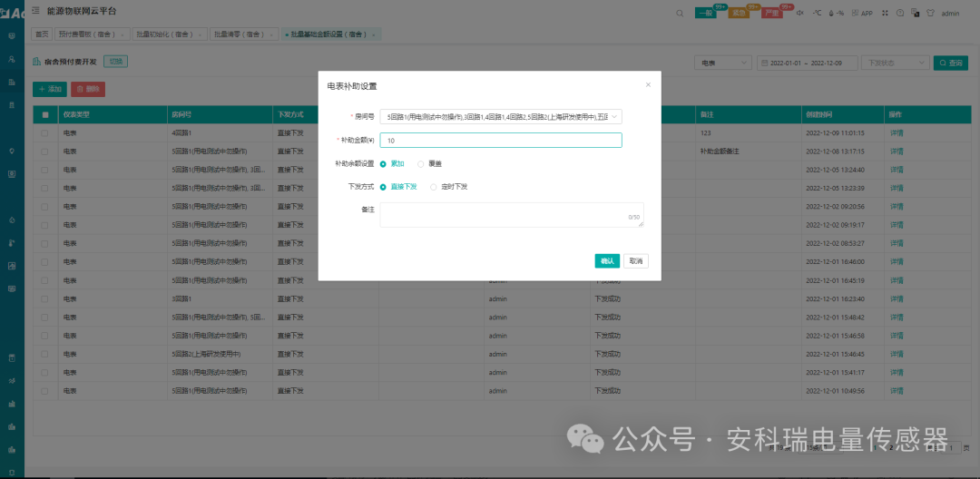
Task: Toggle the sidebar collapse hamburger icon
Action: [34, 11]
